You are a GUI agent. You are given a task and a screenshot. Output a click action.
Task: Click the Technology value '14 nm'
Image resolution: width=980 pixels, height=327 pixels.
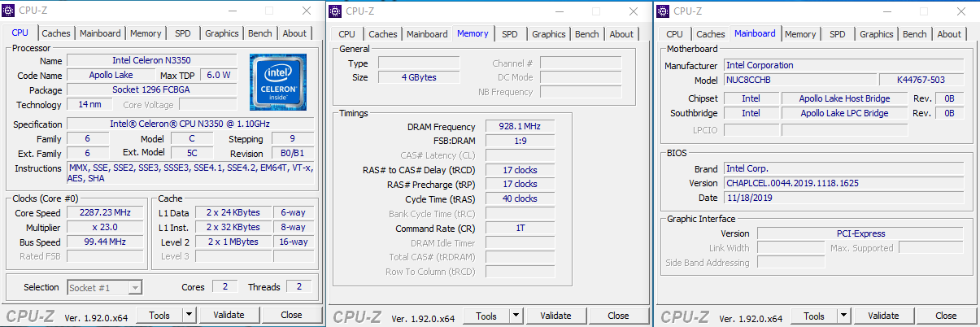(x=89, y=105)
